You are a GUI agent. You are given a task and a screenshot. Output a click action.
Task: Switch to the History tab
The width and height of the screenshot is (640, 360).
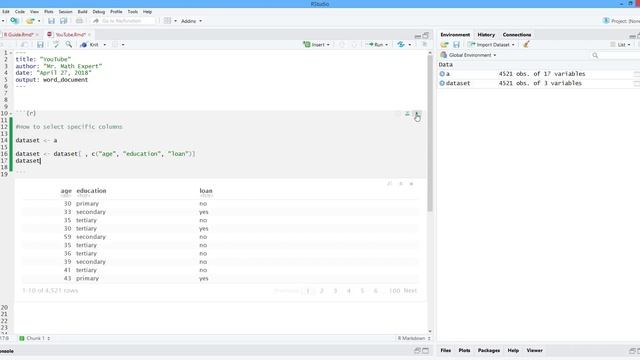(486, 35)
